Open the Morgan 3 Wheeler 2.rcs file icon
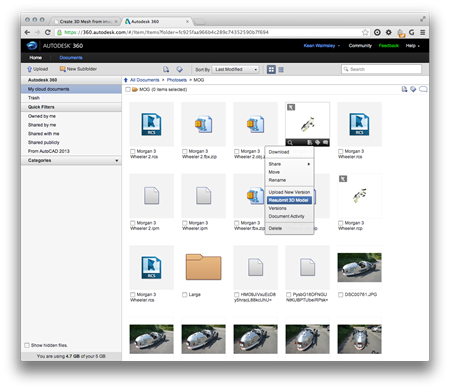 pos(151,124)
